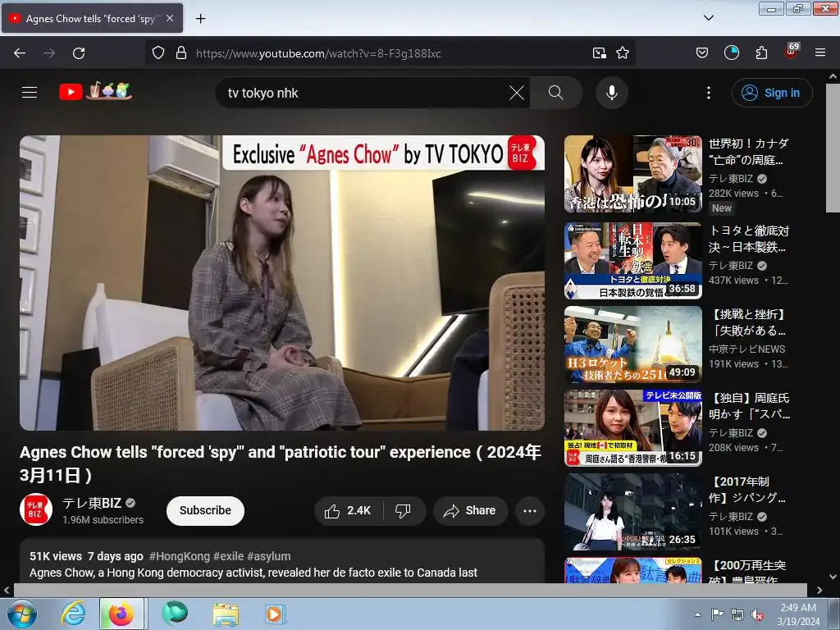Open video titled トヨタと徹底対決
The height and width of the screenshot is (630, 840).
click(x=748, y=239)
